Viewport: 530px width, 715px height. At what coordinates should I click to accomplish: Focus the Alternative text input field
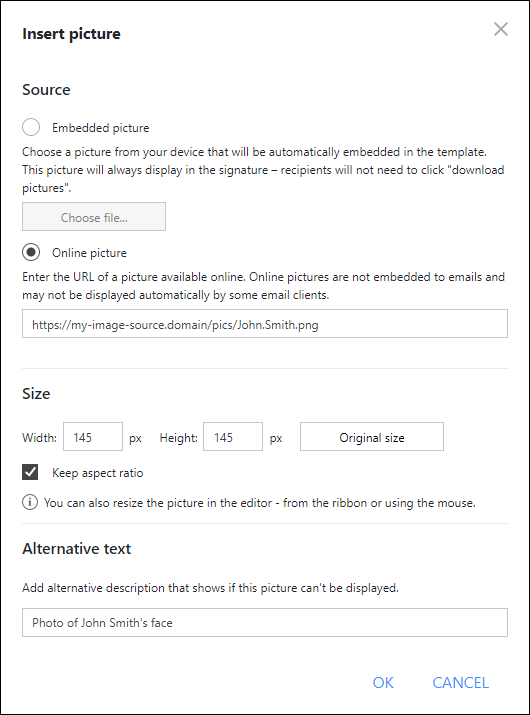(265, 622)
